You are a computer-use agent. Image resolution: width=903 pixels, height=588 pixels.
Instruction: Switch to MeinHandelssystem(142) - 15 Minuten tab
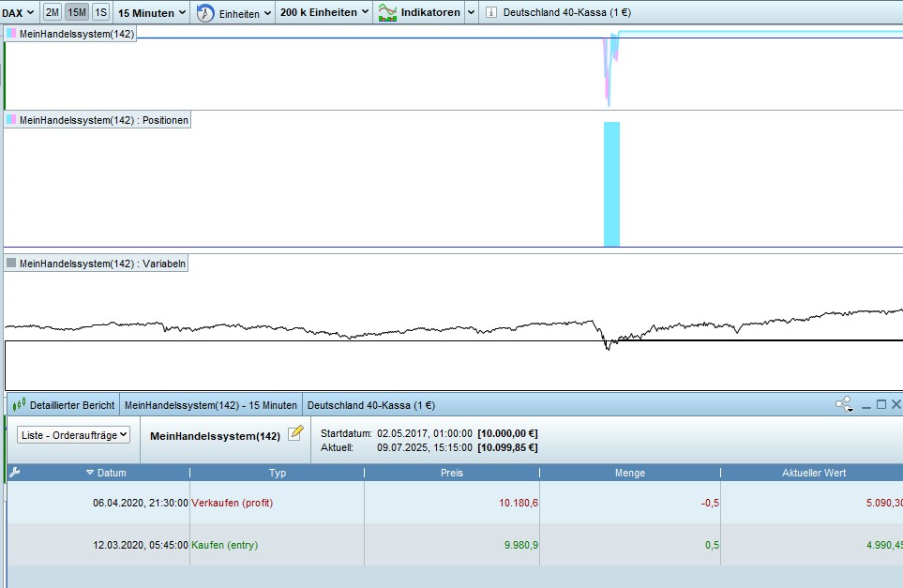click(x=211, y=405)
